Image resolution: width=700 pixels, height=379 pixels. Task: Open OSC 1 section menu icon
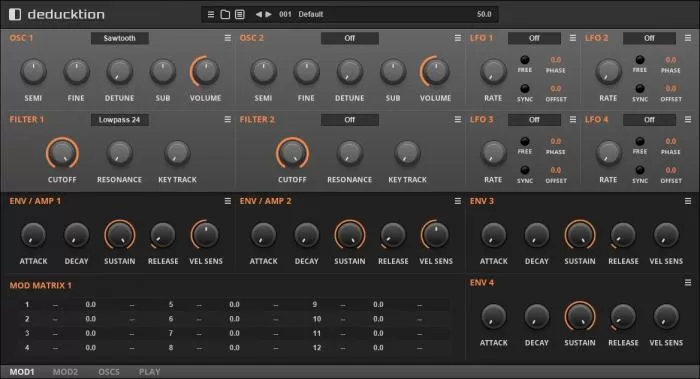pyautogui.click(x=228, y=38)
